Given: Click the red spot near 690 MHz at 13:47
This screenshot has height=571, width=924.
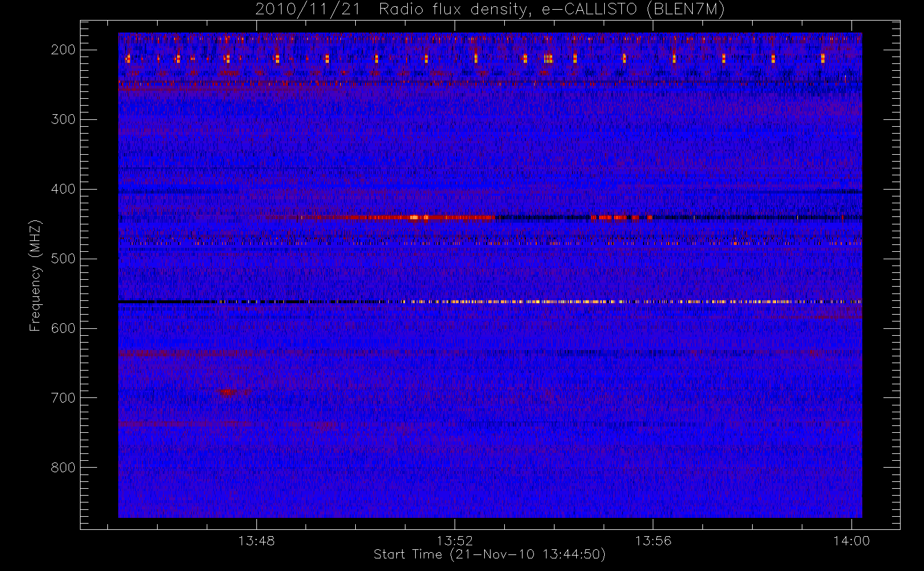Looking at the screenshot, I should (228, 392).
